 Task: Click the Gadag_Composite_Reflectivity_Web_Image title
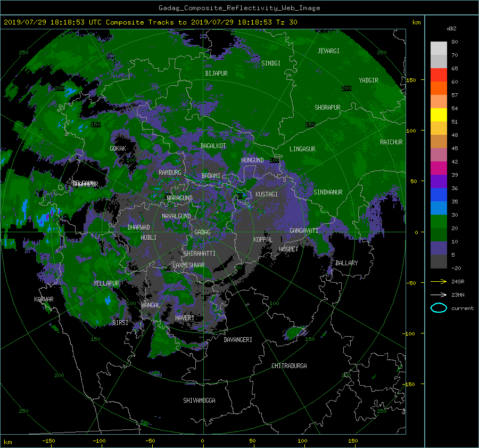click(239, 8)
